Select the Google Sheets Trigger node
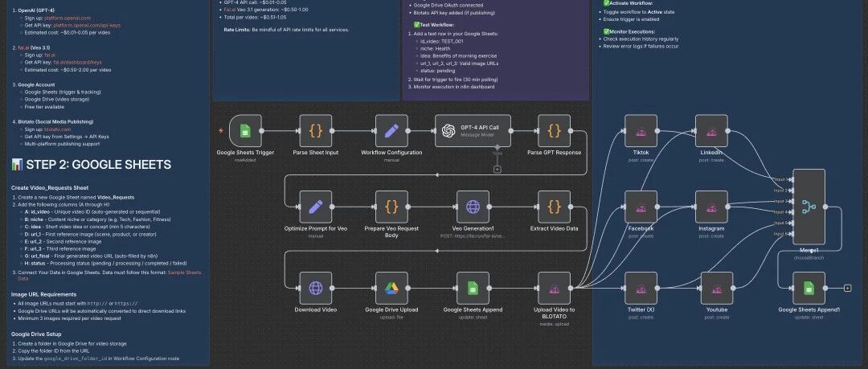The image size is (868, 369). (x=245, y=130)
